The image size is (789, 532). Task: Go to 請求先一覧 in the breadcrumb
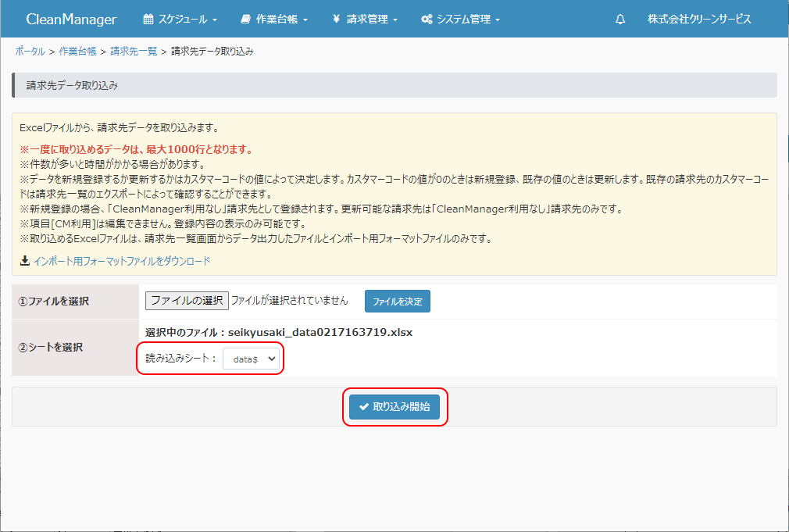(x=134, y=52)
